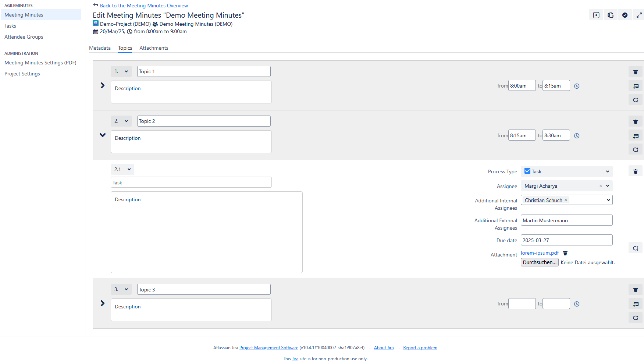
Task: Click Topic 3 empty from time field
Action: [x=522, y=304]
